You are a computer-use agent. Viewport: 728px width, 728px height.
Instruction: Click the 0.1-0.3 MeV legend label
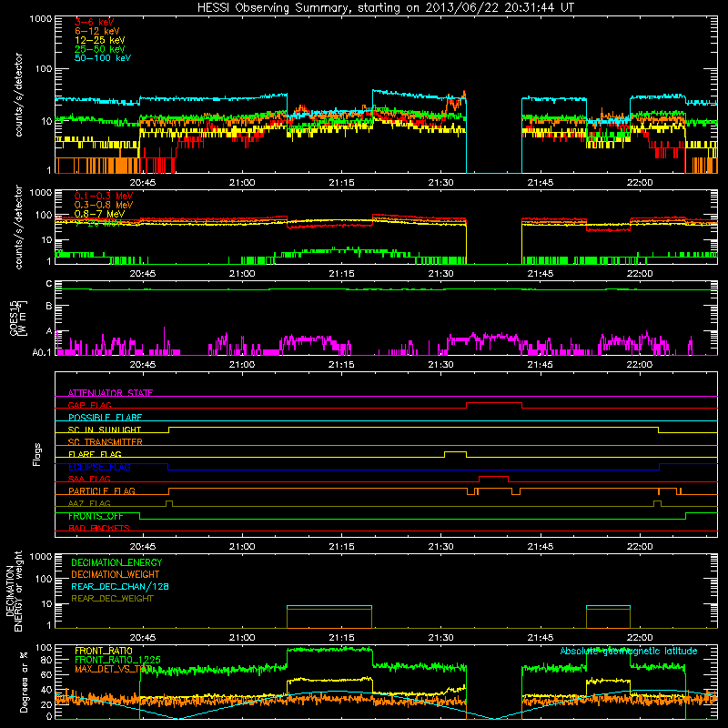tap(104, 196)
